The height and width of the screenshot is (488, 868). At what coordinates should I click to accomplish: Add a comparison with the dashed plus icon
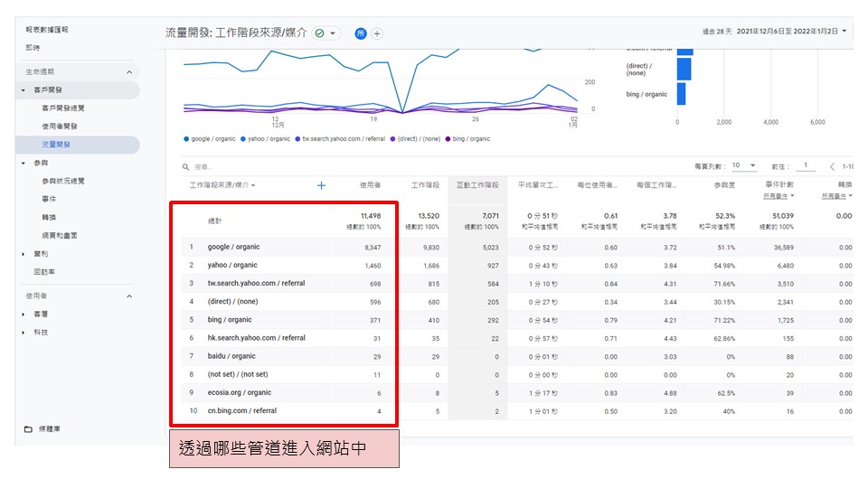click(x=377, y=33)
